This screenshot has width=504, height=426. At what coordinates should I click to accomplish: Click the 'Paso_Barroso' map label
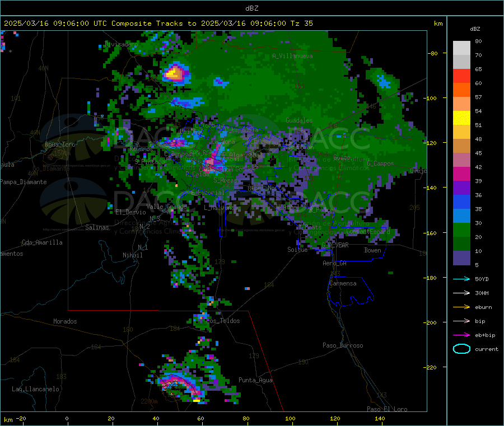(x=343, y=345)
